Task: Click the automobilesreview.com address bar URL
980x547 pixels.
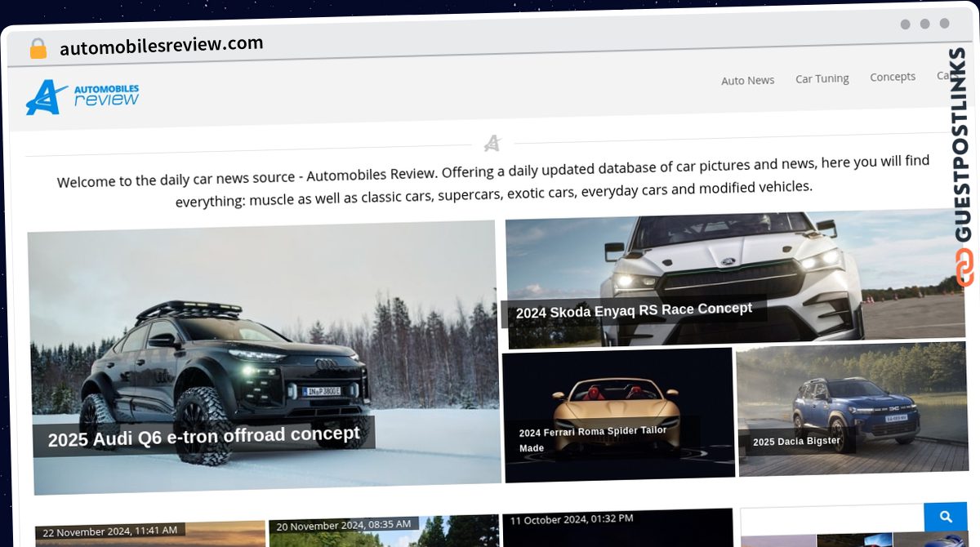Action: pos(160,43)
